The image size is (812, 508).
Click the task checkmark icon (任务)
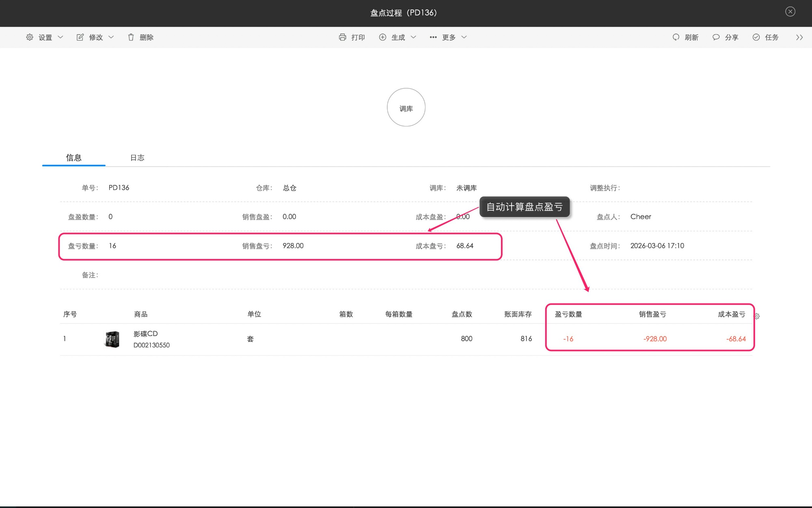click(756, 37)
